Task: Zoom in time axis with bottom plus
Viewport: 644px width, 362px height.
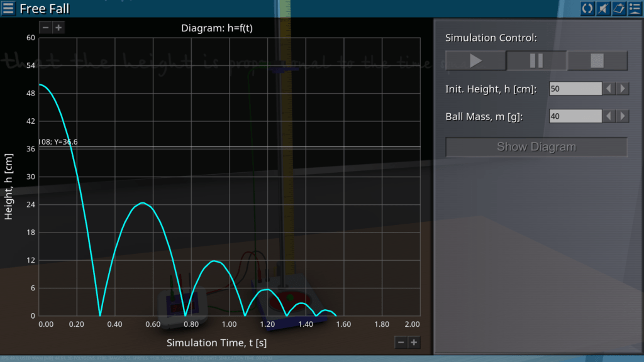Action: click(414, 342)
